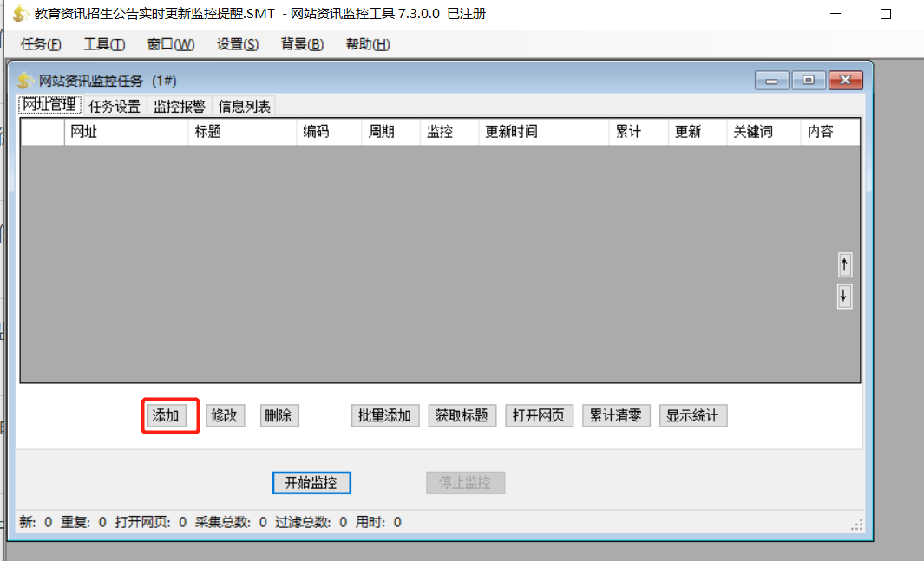Click the 更新时间 column header
This screenshot has width=924, height=561.
tap(543, 132)
